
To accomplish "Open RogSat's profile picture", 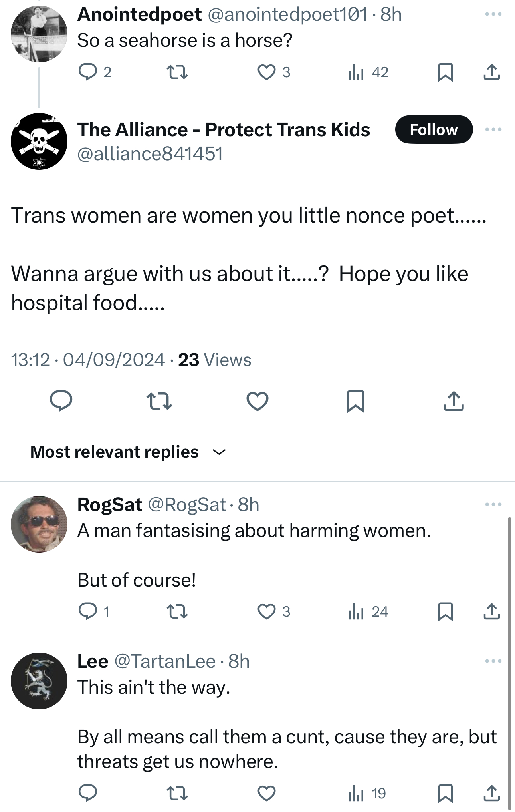I will tap(39, 524).
